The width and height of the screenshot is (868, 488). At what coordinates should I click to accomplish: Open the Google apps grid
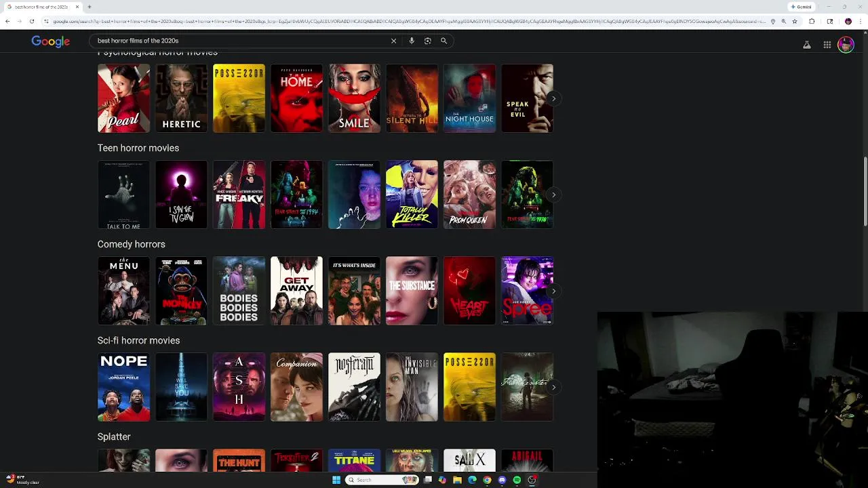pyautogui.click(x=827, y=45)
